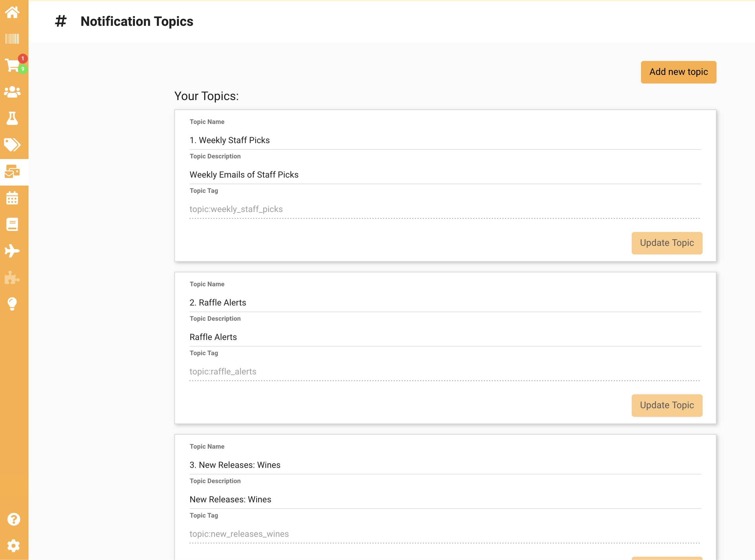This screenshot has width=755, height=560.
Task: Open the calendar sidebar icon
Action: tap(12, 198)
